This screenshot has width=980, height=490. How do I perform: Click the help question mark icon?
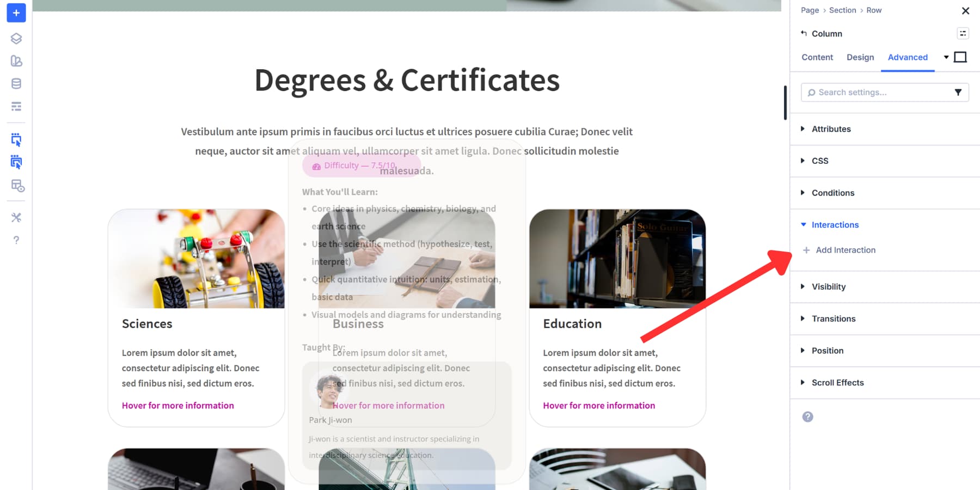point(16,240)
